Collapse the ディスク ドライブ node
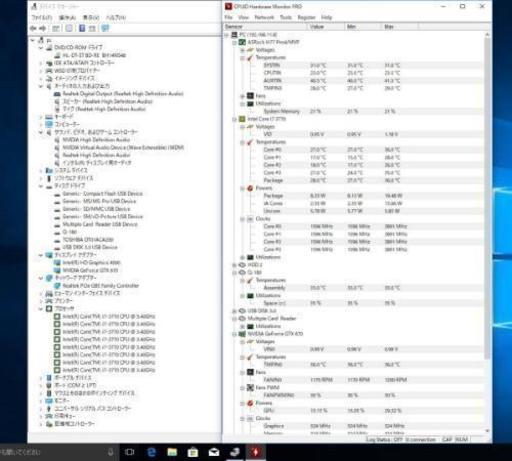Viewport: 512px width, 461px height. [x=41, y=186]
